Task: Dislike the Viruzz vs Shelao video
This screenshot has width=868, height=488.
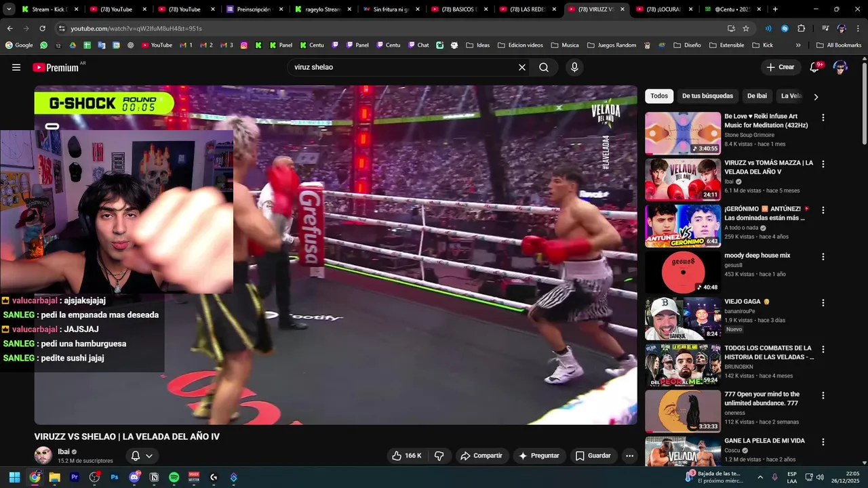Action: (x=439, y=455)
